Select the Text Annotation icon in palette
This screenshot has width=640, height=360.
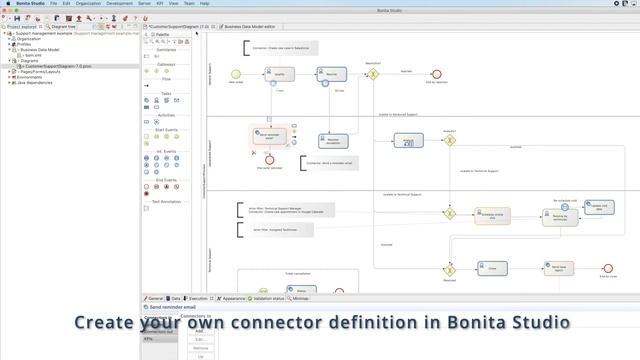(x=147, y=208)
